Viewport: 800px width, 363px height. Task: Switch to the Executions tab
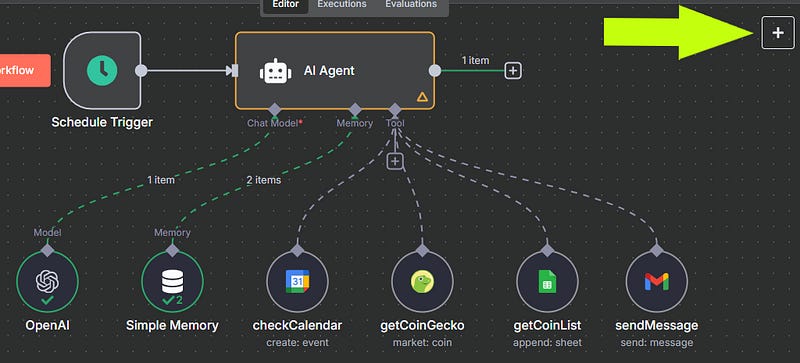pos(342,5)
